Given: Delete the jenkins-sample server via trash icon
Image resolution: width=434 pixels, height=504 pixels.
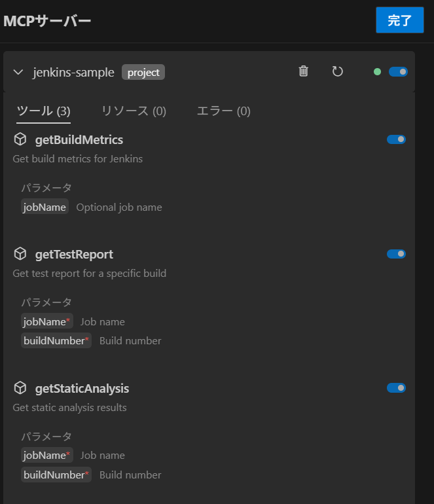Looking at the screenshot, I should click(x=304, y=71).
